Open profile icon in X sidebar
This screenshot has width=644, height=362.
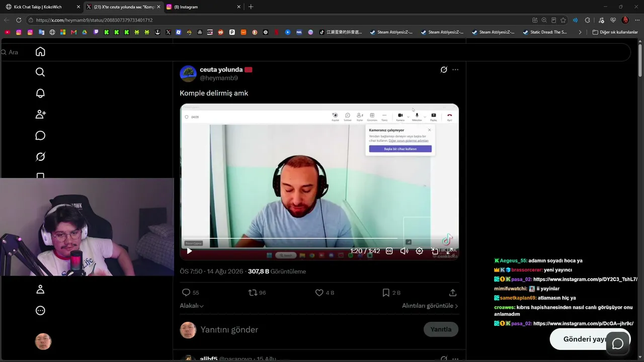40,289
